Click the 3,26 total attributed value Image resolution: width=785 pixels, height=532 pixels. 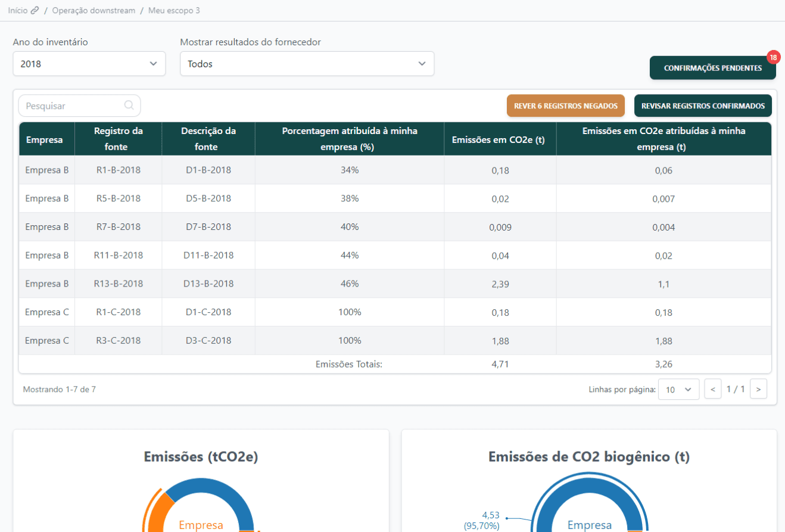pos(663,365)
